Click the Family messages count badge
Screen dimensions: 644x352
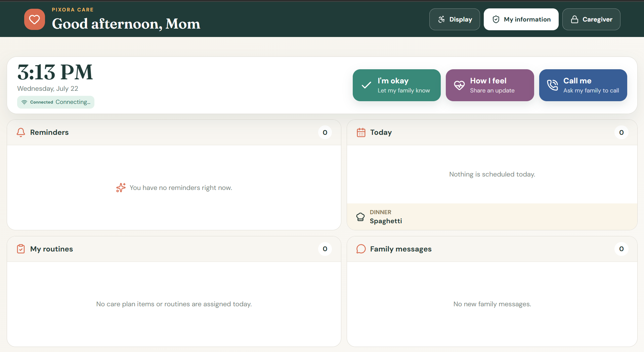(x=621, y=249)
